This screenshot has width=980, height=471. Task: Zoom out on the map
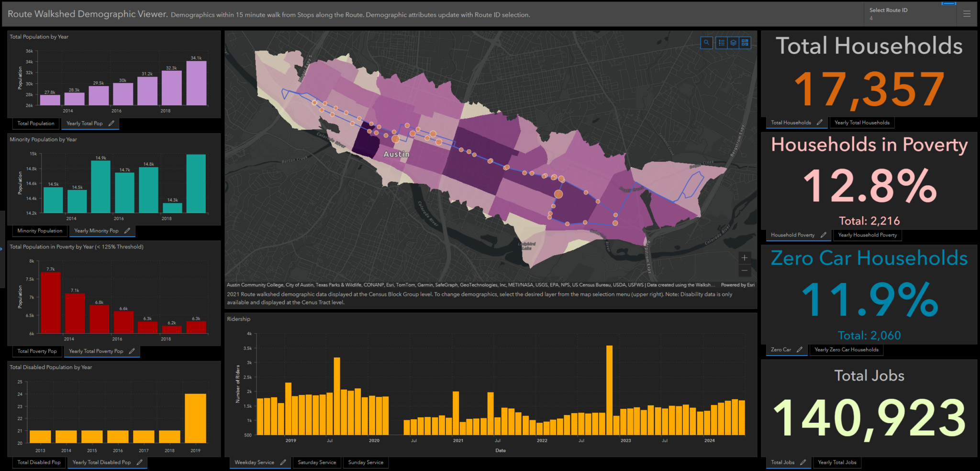(745, 270)
